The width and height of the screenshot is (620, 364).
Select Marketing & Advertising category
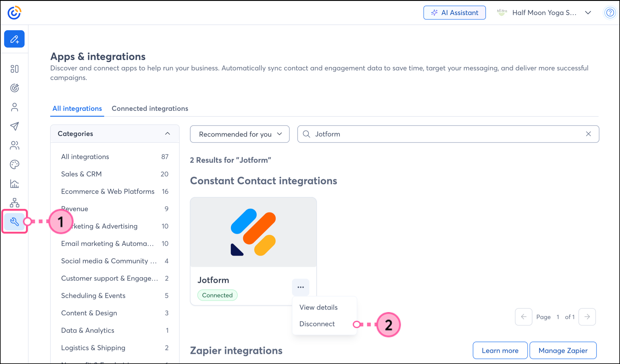(x=115, y=226)
